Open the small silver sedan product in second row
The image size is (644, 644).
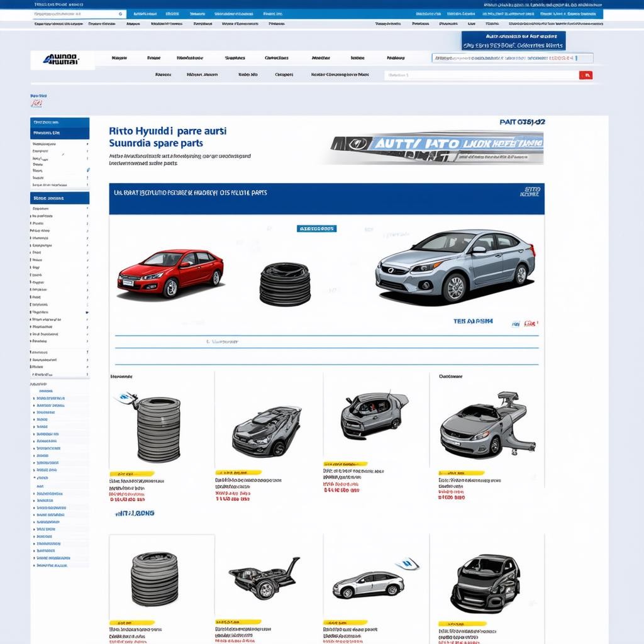point(369,585)
